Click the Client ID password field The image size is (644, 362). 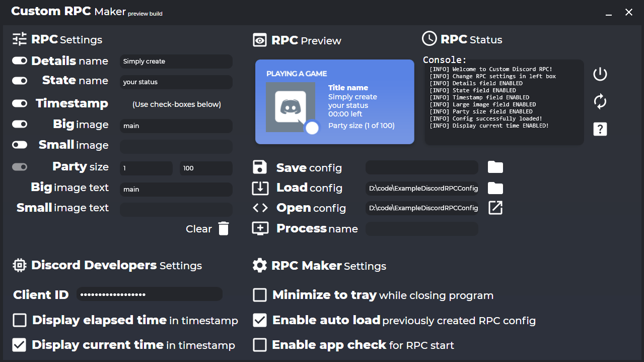click(x=150, y=294)
